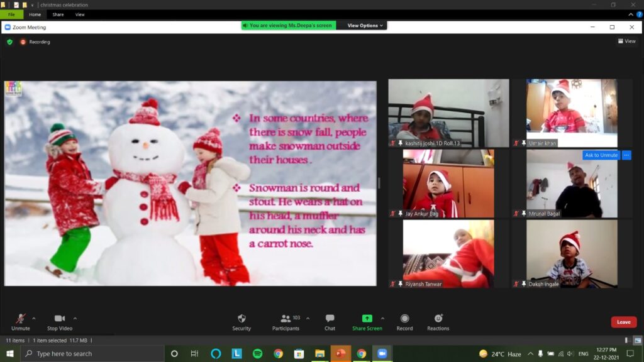The image size is (644, 362).
Task: Open PowerPoint from the taskbar
Action: click(x=340, y=353)
